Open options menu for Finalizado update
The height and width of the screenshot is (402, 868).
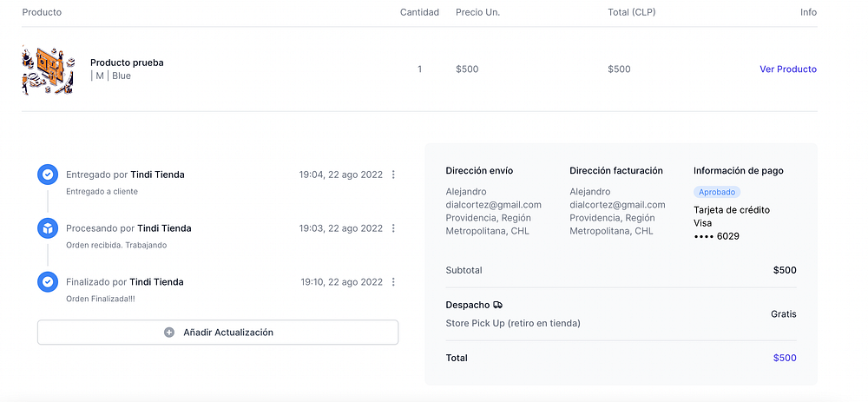(393, 282)
